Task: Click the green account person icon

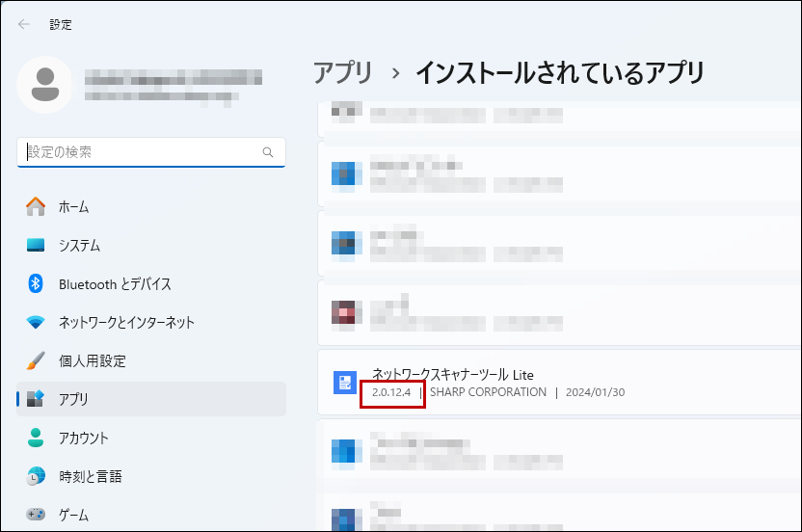Action: click(36, 438)
